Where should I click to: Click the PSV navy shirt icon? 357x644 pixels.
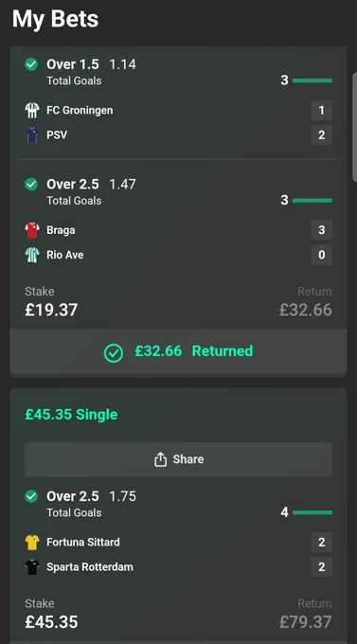tap(31, 134)
